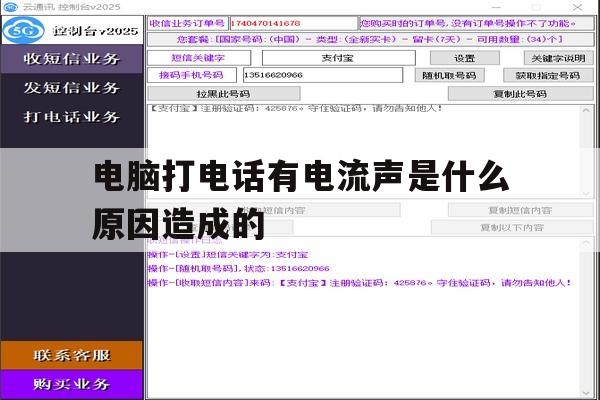
Task: Click 复制此号码 button
Action: [520, 94]
